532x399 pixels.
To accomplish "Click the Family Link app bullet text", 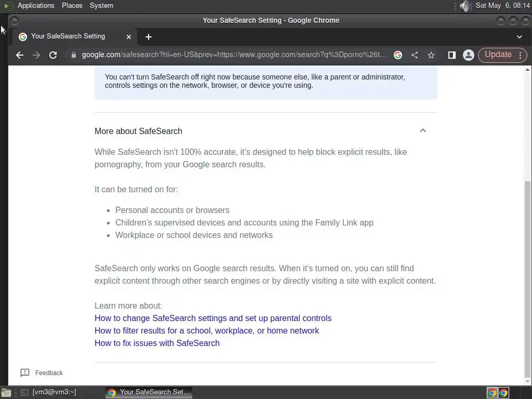I will pos(244,222).
